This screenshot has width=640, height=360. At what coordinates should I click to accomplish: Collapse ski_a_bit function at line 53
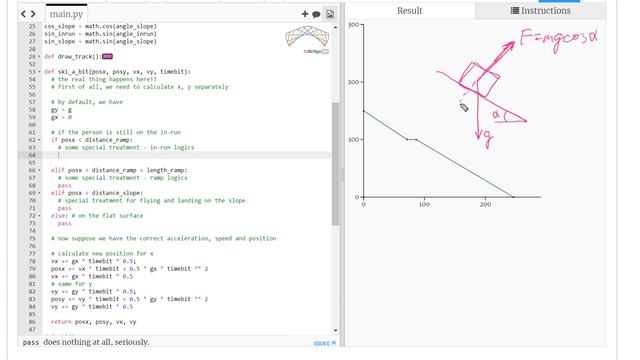click(39, 72)
